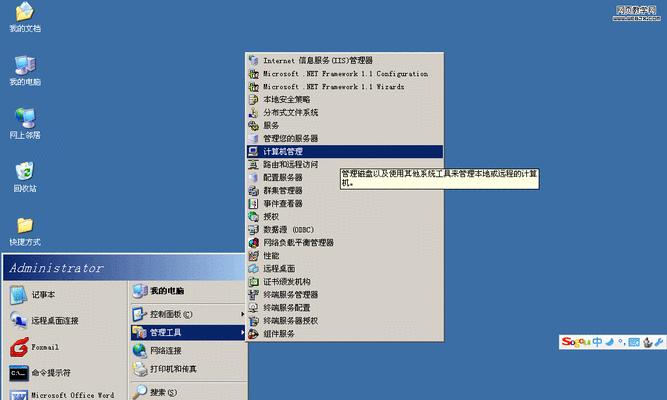Select 计算机管理 menu entry
The width and height of the screenshot is (667, 400).
(345, 151)
